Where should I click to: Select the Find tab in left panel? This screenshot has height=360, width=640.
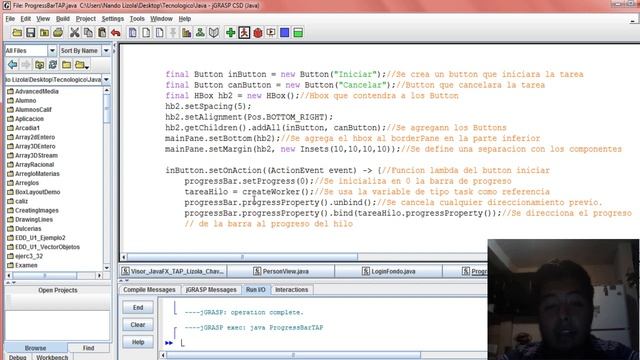[89, 348]
